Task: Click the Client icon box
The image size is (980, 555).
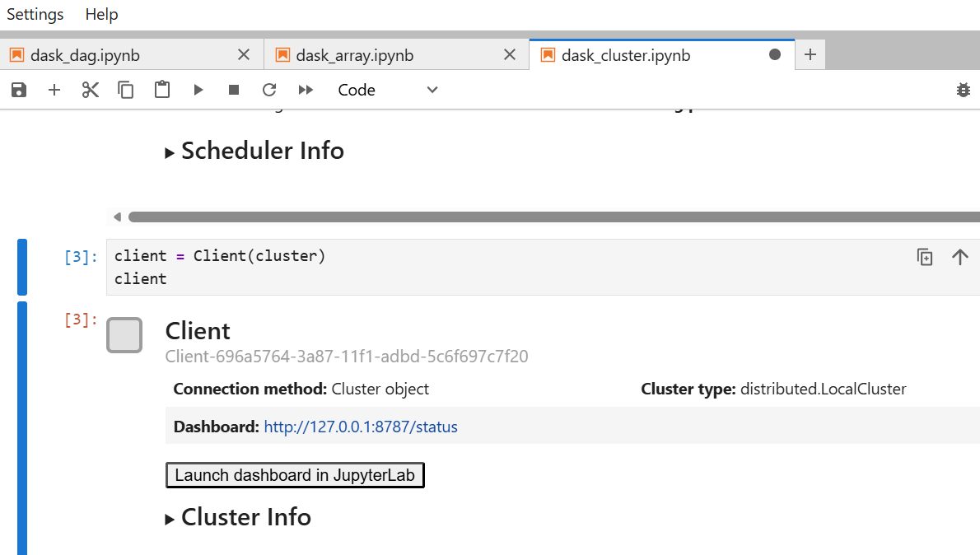Action: coord(124,335)
